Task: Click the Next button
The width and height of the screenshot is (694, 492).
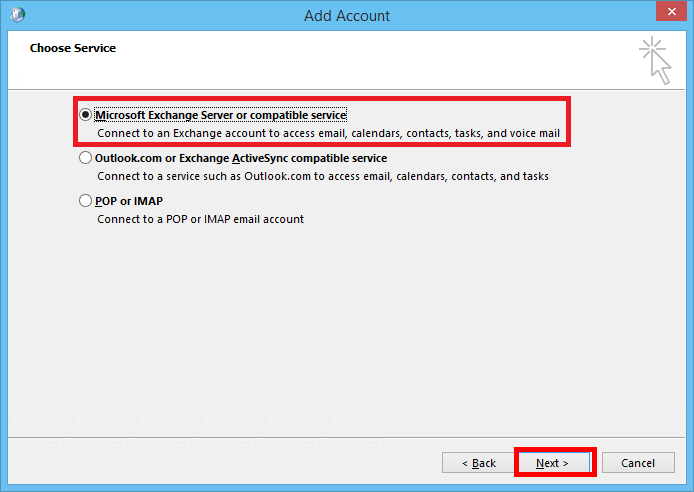Action: click(x=554, y=463)
